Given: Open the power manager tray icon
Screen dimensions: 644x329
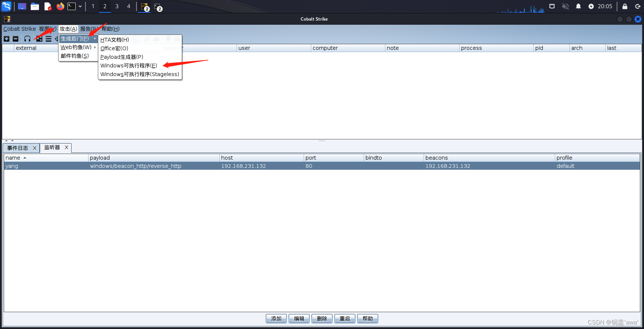Looking at the screenshot, I should (591, 6).
